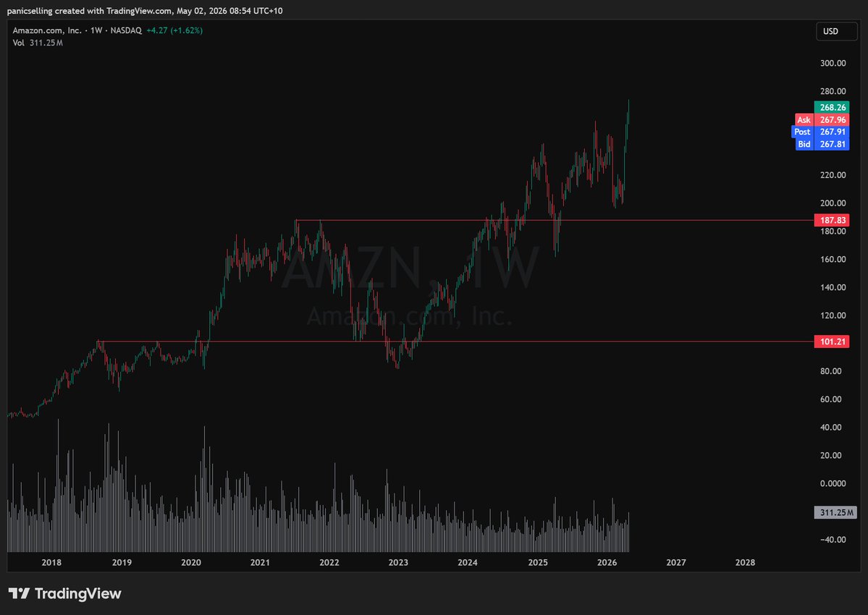Click the Post 267.91 price label
The width and height of the screenshot is (868, 615).
[x=820, y=132]
